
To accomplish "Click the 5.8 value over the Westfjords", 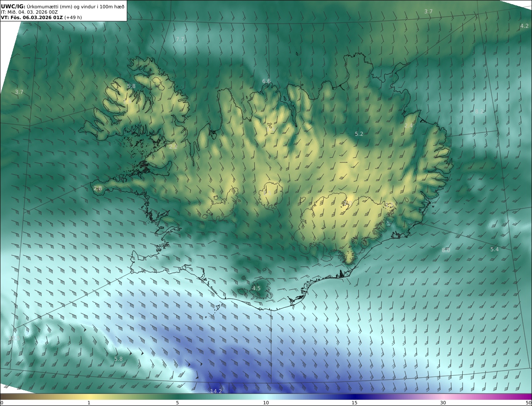I will [131, 86].
